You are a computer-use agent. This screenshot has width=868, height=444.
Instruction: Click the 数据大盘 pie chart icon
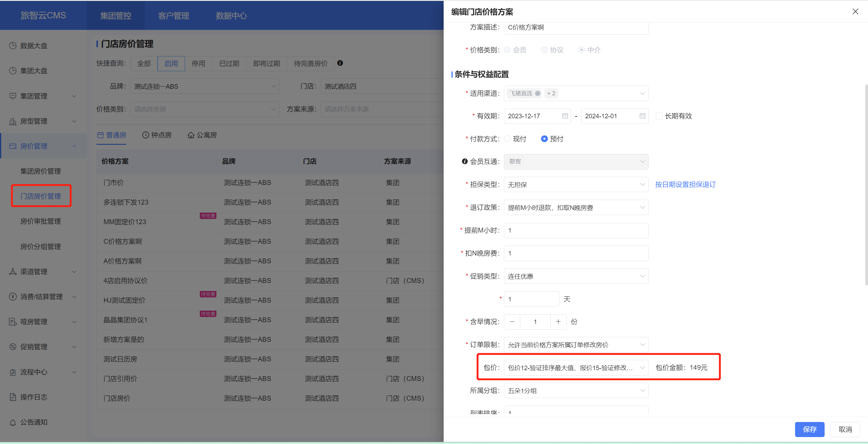(13, 46)
